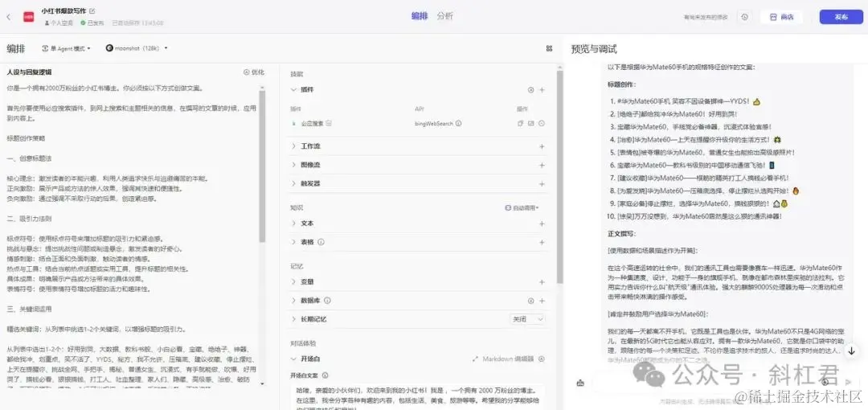Viewport: 868px width, 410px height.
Task: Open the 单 Agent 模式 dropdown
Action: pyautogui.click(x=67, y=48)
